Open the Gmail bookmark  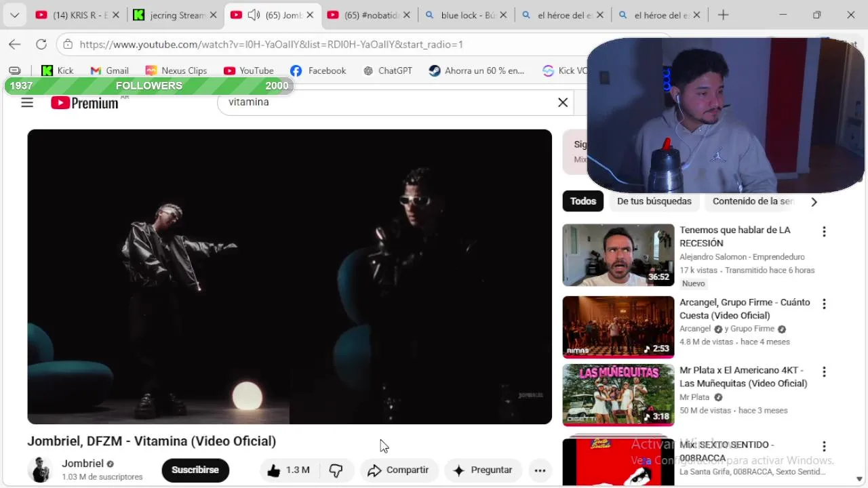[x=109, y=70]
